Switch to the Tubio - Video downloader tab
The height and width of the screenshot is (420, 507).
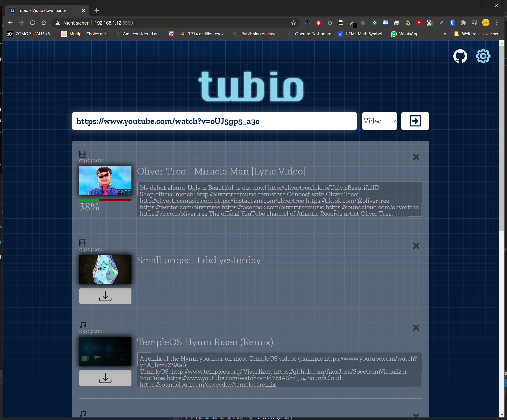(42, 10)
